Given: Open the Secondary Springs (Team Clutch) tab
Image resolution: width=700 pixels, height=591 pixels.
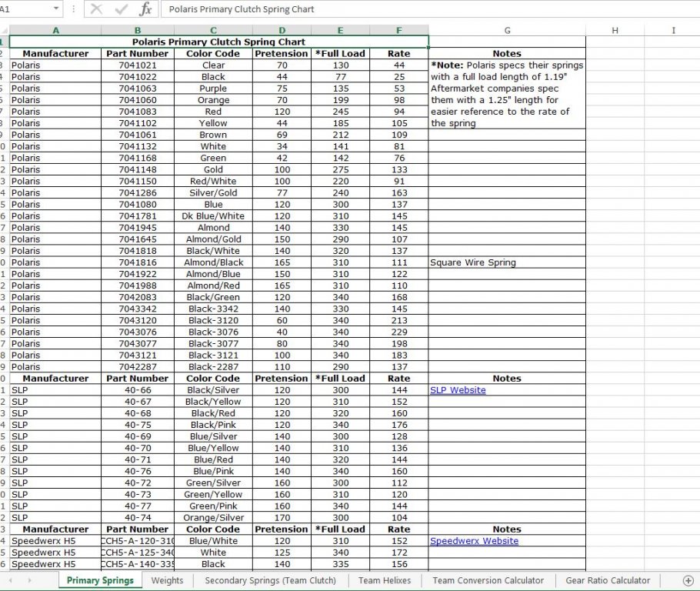Looking at the screenshot, I should click(270, 580).
